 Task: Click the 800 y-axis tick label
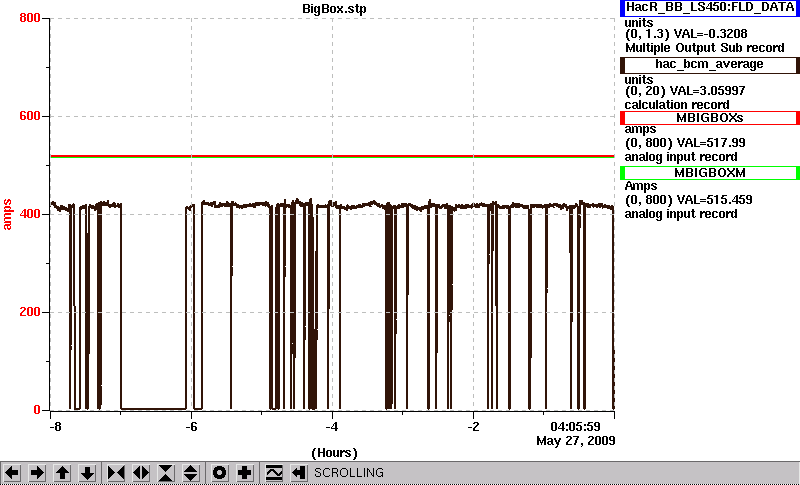click(30, 18)
